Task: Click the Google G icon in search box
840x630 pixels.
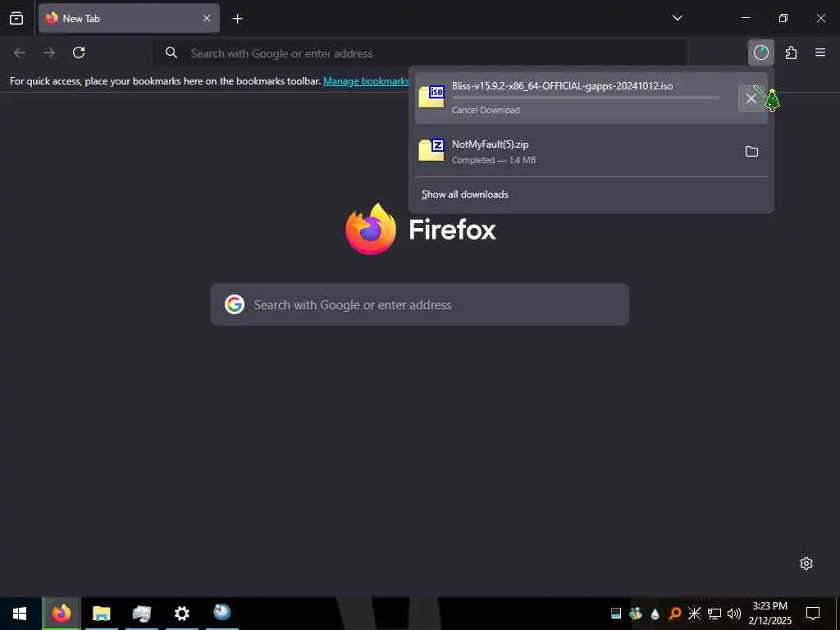Action: pos(235,304)
